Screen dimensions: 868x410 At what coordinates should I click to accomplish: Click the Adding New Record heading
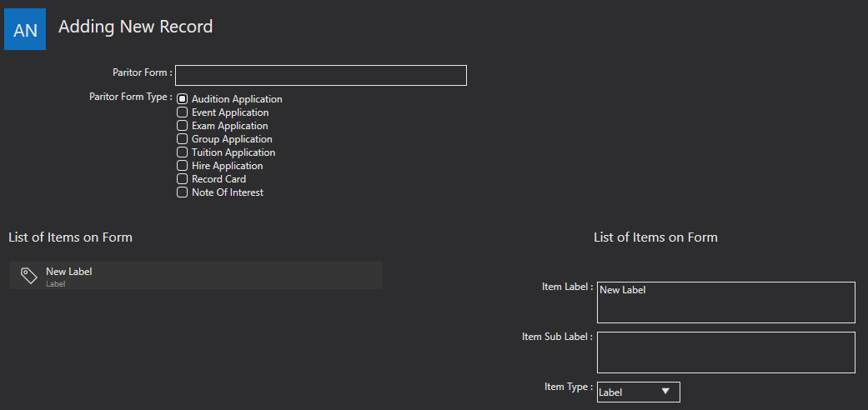tap(136, 27)
